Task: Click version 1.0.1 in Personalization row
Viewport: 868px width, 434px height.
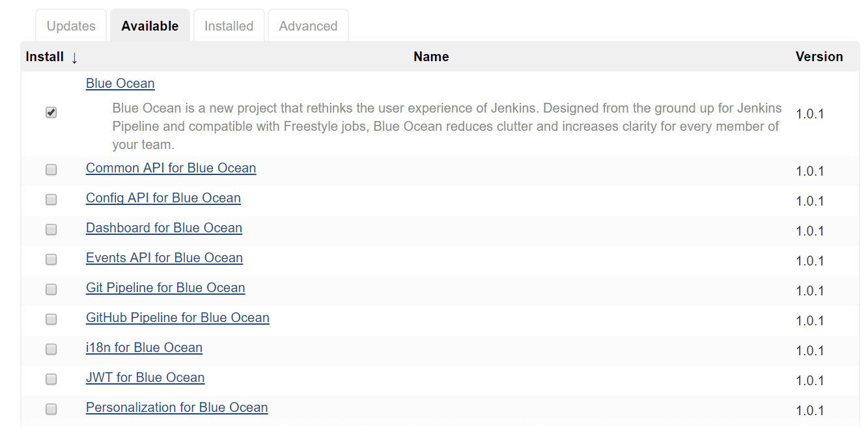Action: 810,411
